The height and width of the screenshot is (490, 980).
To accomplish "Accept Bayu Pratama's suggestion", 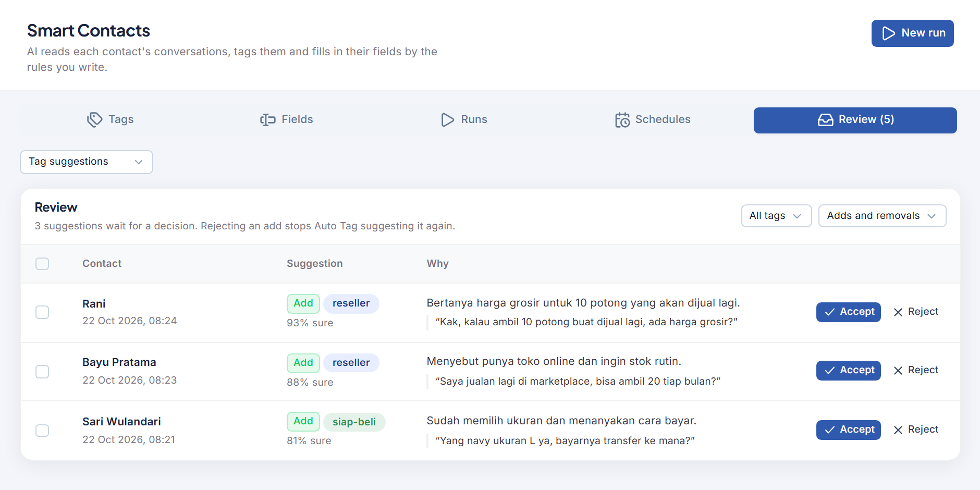I will click(x=848, y=371).
